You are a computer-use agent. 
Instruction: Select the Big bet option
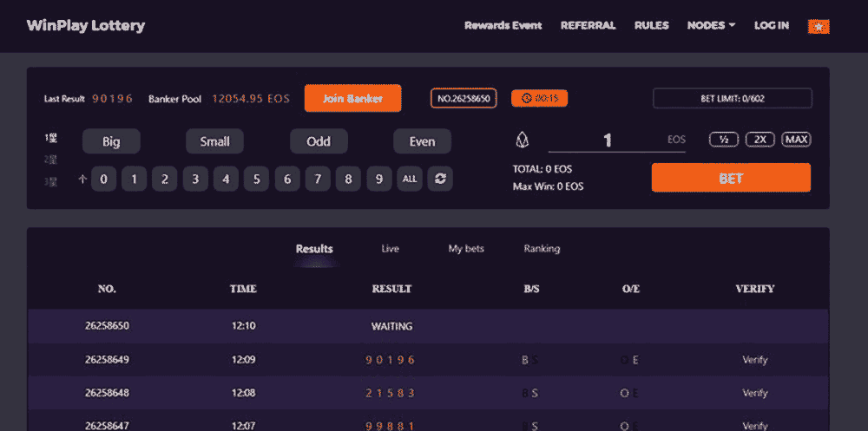[x=111, y=141]
